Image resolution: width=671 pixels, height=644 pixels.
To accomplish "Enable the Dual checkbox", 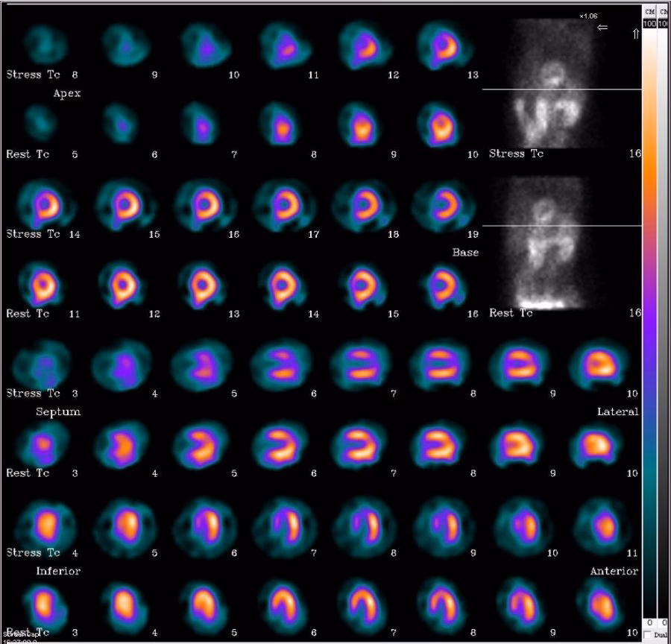I will [647, 634].
